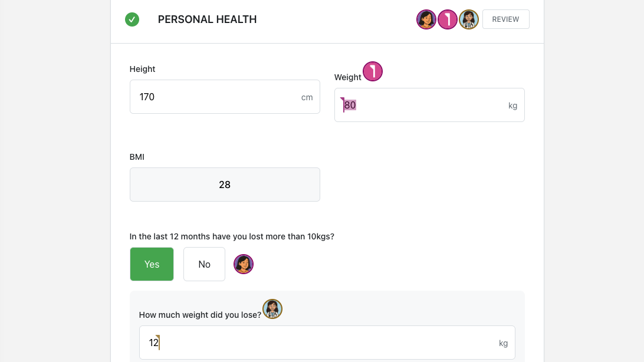
Task: Click the PERSONAL HEALTH section heading
Action: click(x=207, y=19)
